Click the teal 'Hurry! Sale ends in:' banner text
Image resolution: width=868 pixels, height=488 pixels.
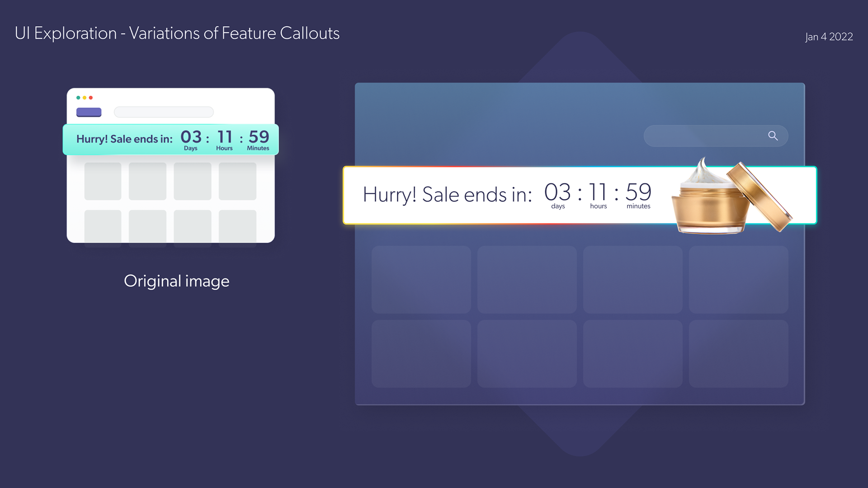(x=124, y=139)
